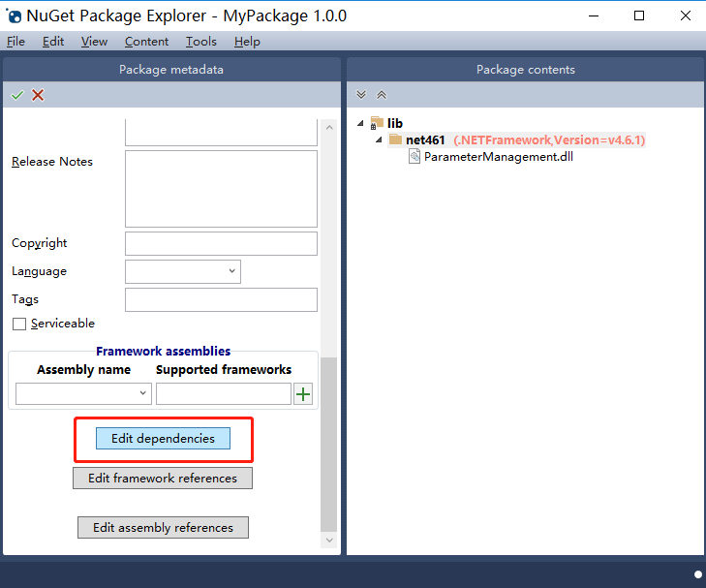
Task: Select the lib folder icon
Action: click(x=377, y=122)
